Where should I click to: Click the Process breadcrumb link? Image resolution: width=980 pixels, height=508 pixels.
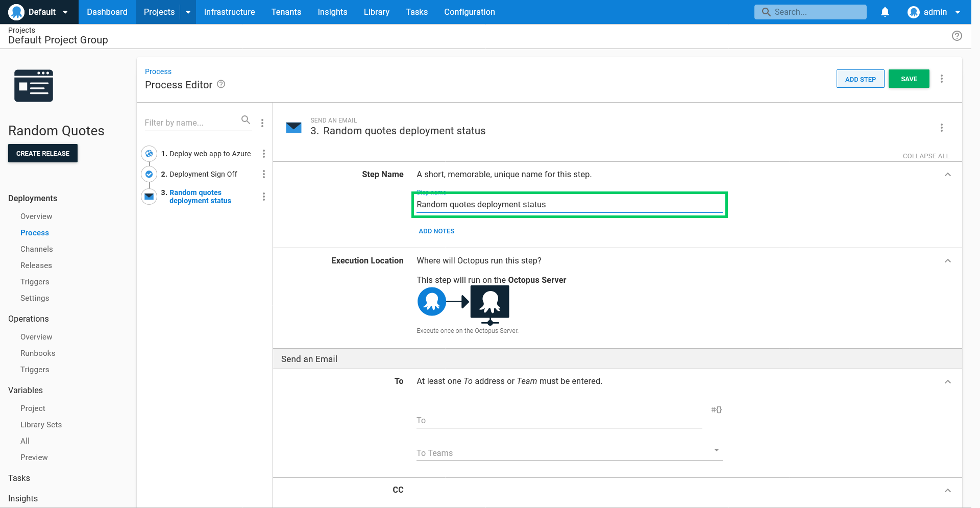point(158,71)
